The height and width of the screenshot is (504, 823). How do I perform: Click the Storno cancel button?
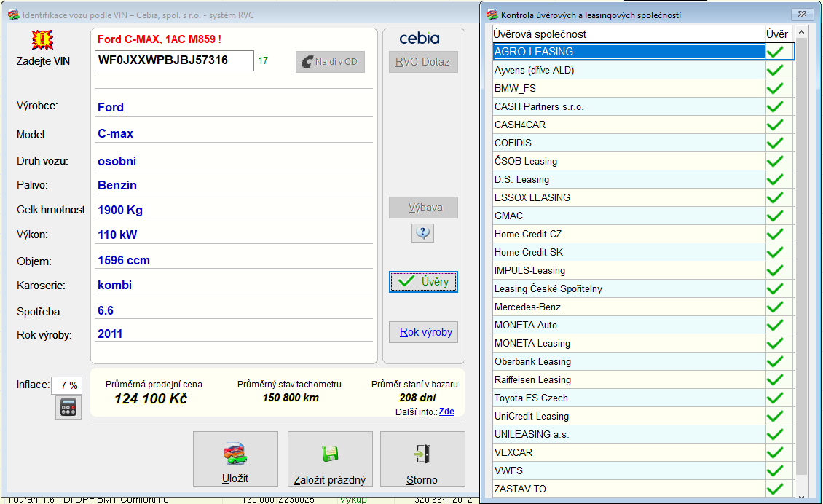pyautogui.click(x=422, y=459)
